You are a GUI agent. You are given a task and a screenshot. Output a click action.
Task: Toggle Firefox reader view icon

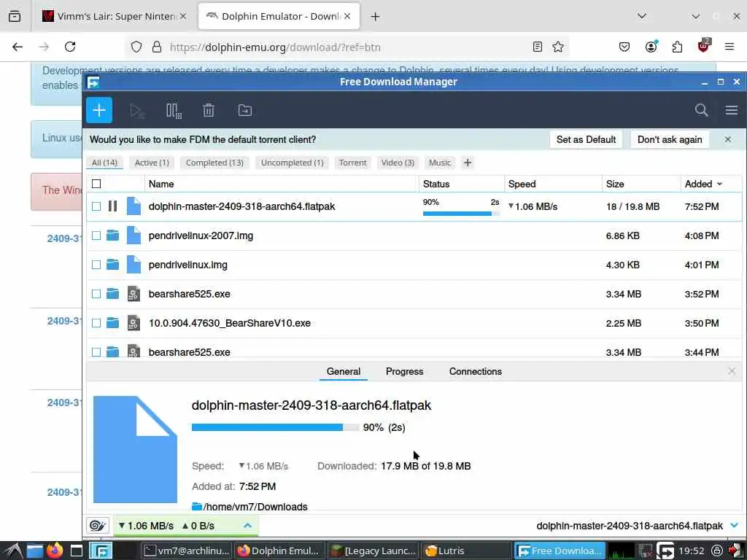(x=538, y=47)
